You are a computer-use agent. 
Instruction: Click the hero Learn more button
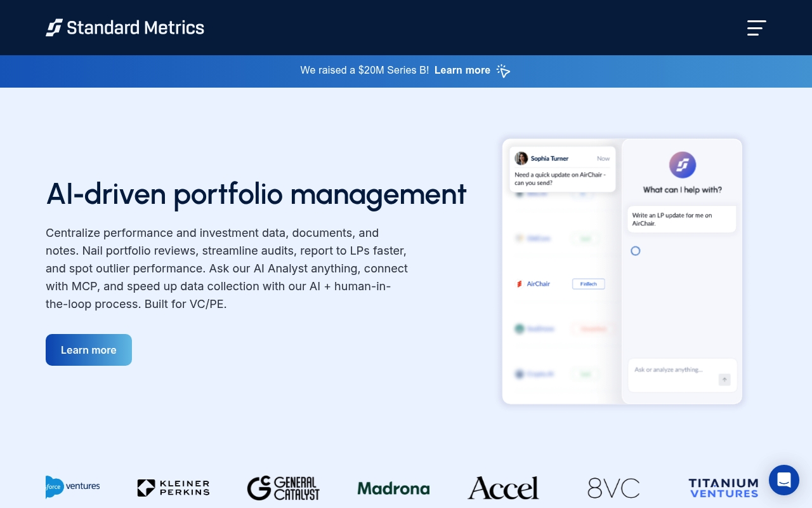pos(89,350)
